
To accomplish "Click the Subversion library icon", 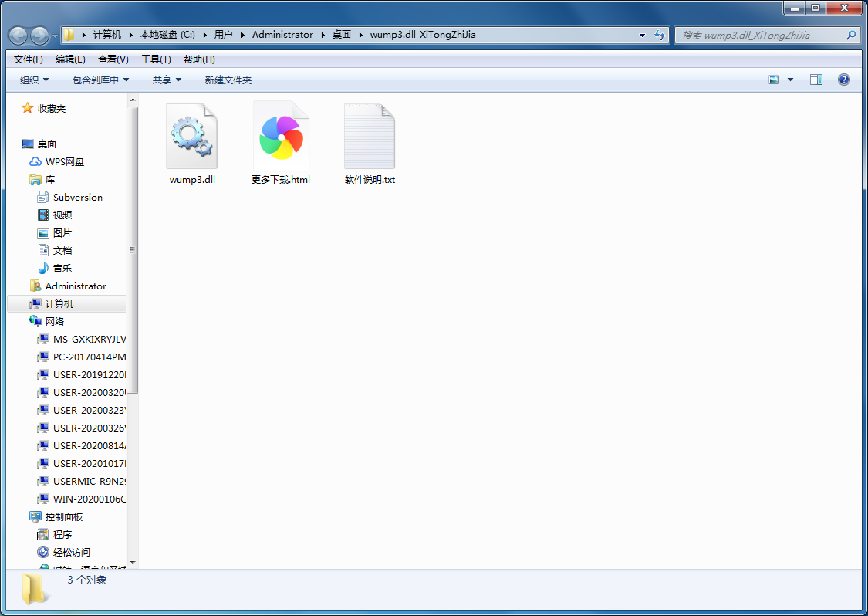I will point(42,197).
